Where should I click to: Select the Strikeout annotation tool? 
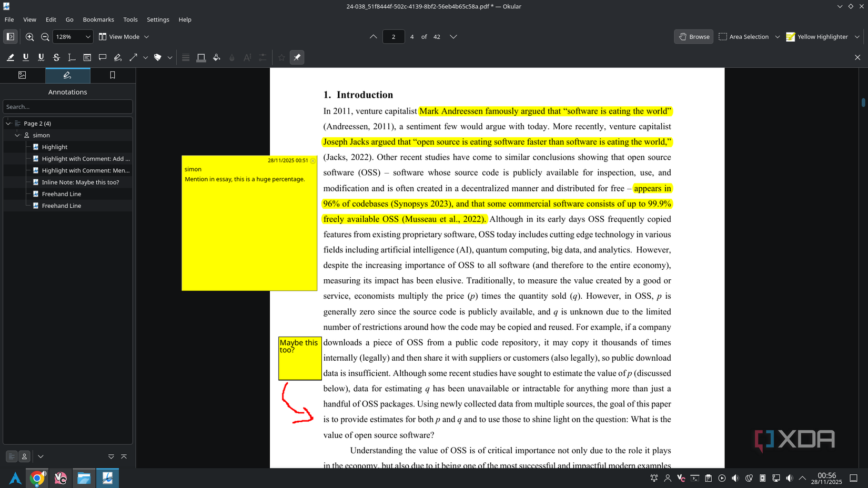56,57
